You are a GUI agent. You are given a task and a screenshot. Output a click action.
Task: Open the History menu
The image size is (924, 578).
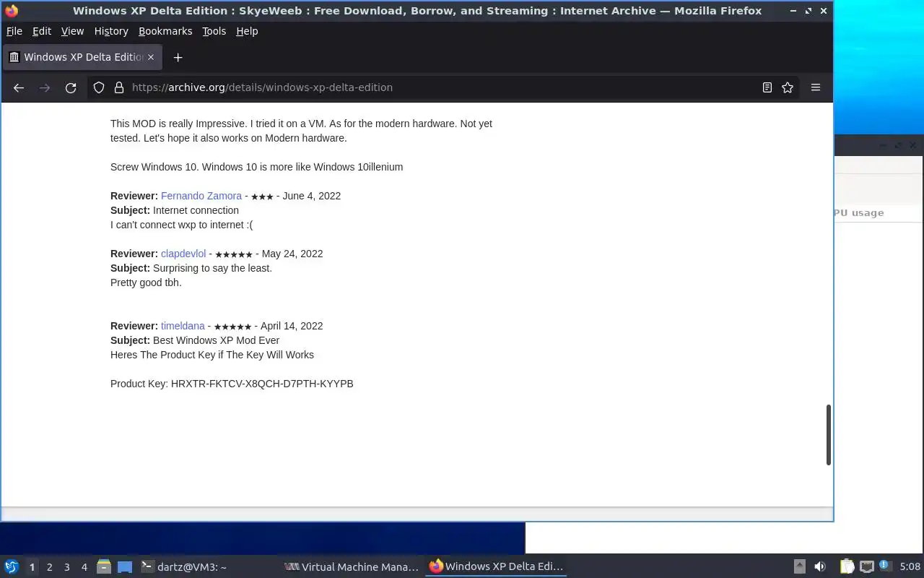click(111, 31)
